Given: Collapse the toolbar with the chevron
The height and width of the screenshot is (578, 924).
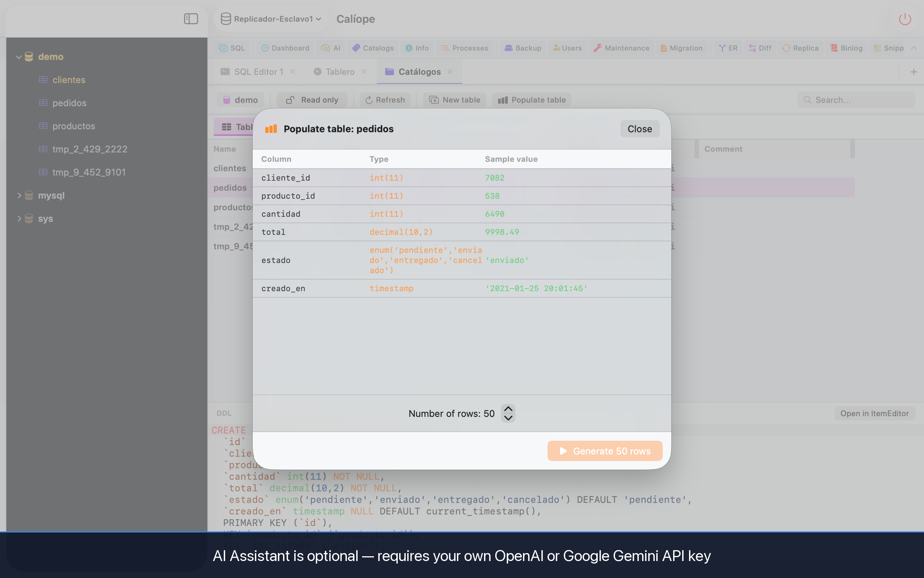Looking at the screenshot, I should point(914,48).
